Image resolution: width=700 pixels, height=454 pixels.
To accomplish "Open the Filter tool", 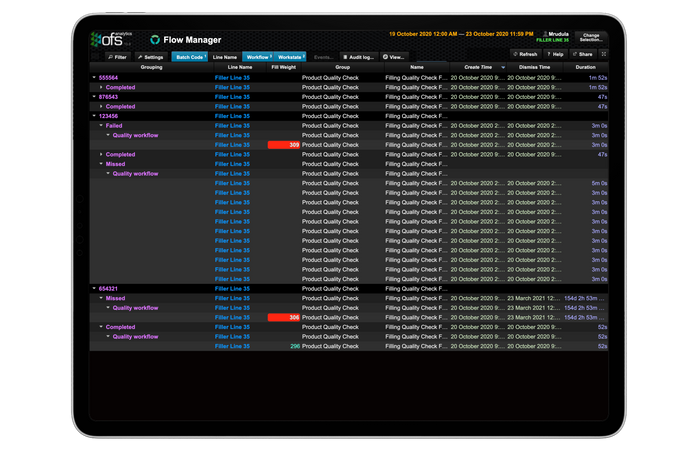I will [115, 57].
